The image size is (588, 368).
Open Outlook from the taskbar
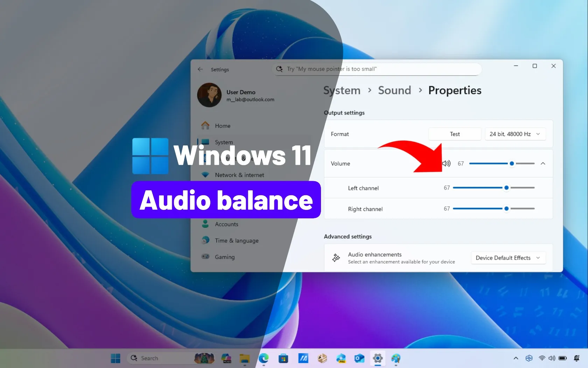click(359, 358)
